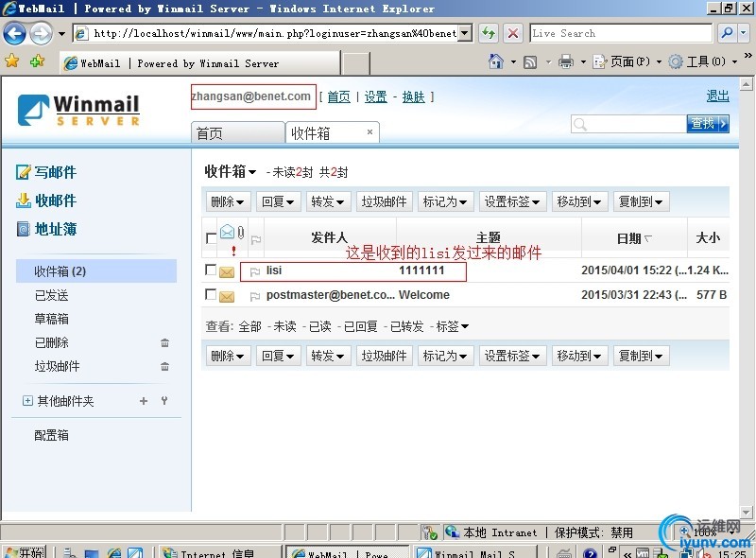Empty the 垃圾邮件 folder via trash icon
Image resolution: width=756 pixels, height=558 pixels.
(x=164, y=366)
